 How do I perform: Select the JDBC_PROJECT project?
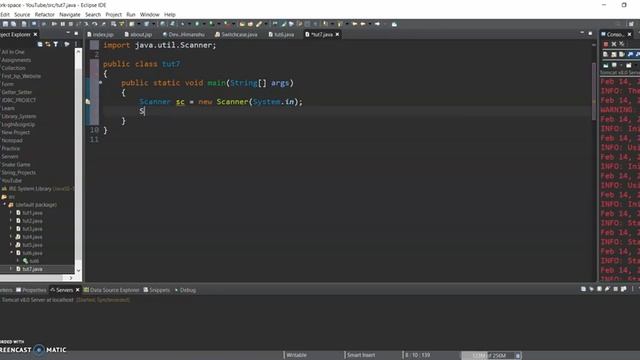click(x=19, y=100)
